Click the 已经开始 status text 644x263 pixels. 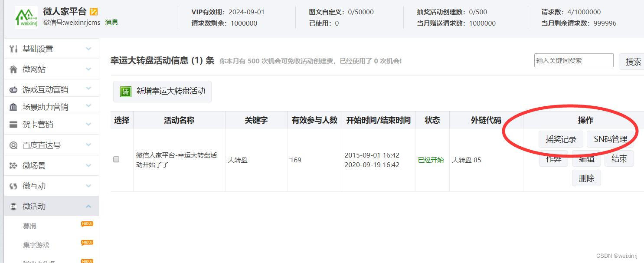click(431, 160)
